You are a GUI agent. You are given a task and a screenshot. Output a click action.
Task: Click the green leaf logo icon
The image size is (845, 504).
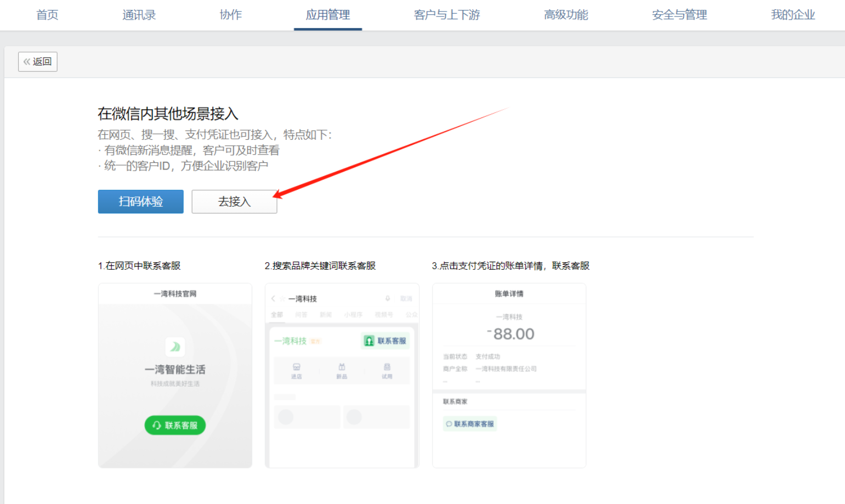point(175,347)
